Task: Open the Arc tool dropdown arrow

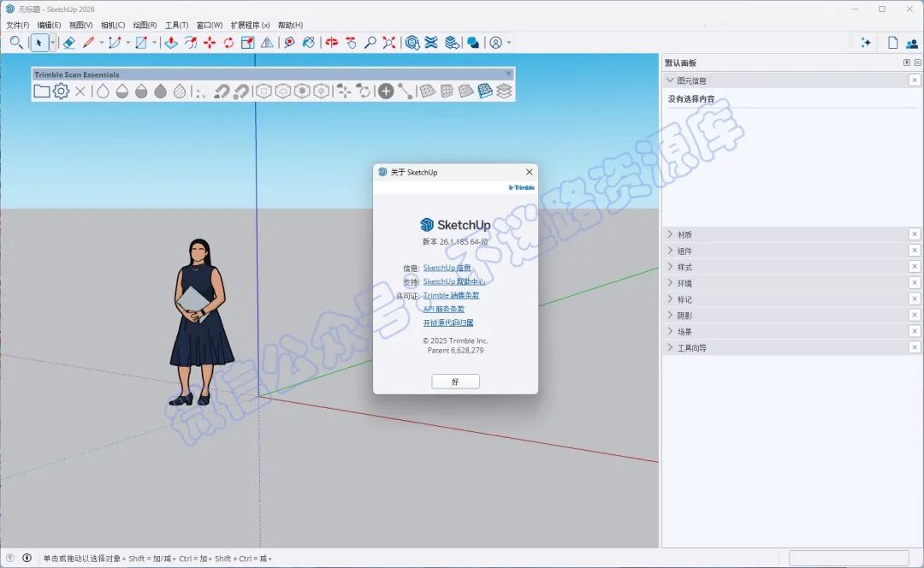Action: point(127,43)
